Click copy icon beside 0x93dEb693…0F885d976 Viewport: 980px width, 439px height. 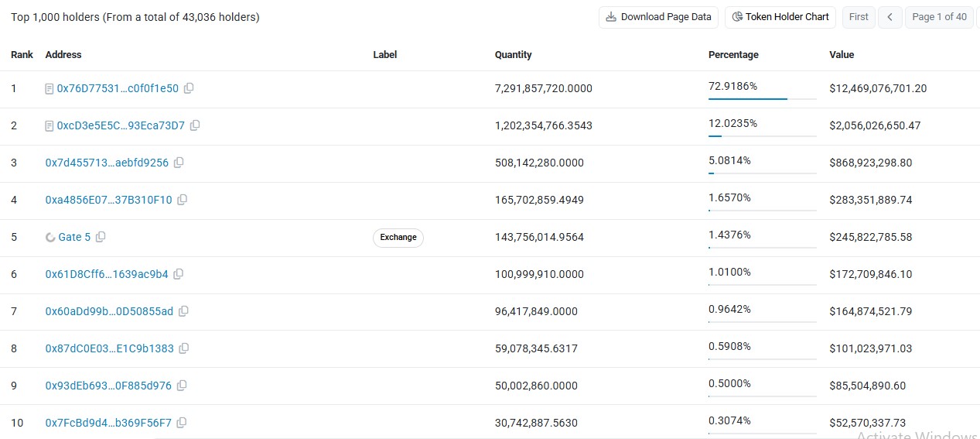(x=182, y=386)
